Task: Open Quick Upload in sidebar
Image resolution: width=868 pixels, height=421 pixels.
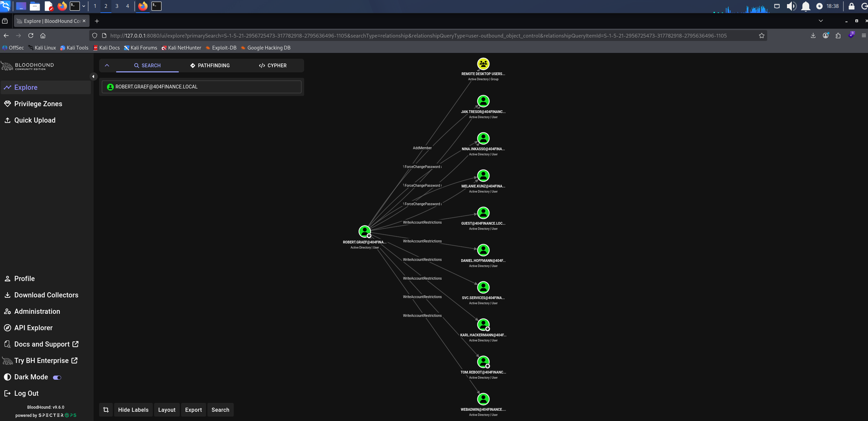Action: tap(45, 120)
